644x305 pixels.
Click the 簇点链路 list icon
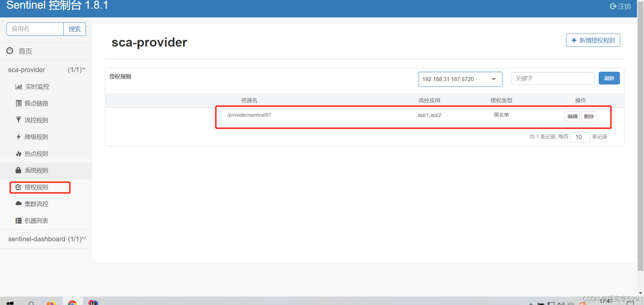(19, 103)
